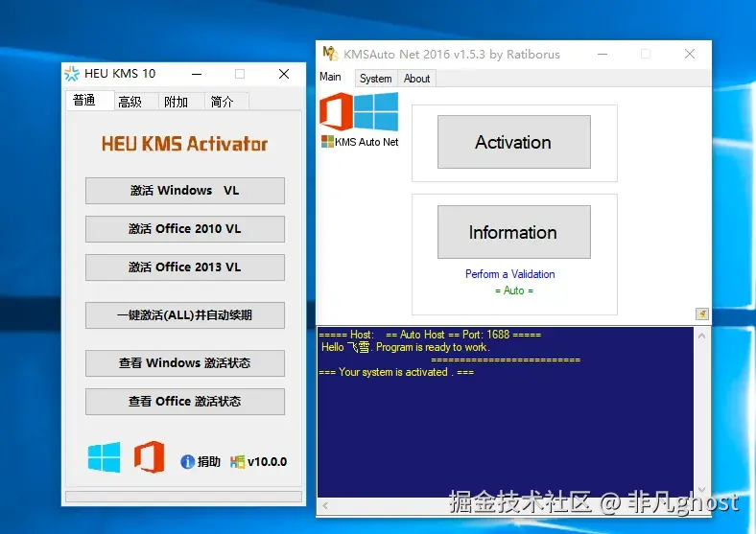Click the KMS Auto Net label text
The height and width of the screenshot is (534, 756).
[366, 142]
